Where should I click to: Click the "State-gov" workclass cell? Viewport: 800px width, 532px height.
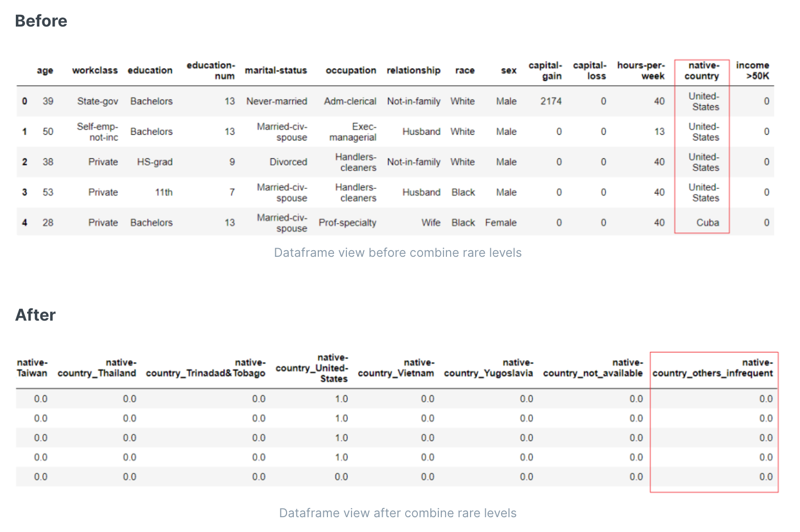98,101
